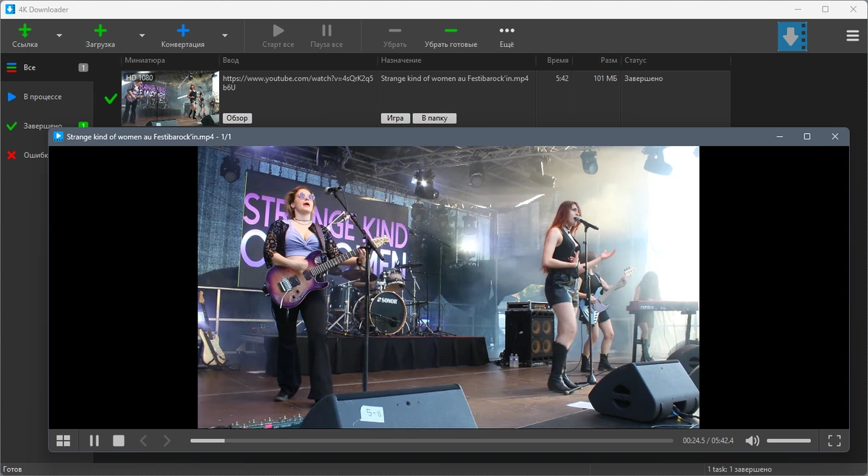
Task: Open the hamburger main menu
Action: 853,36
